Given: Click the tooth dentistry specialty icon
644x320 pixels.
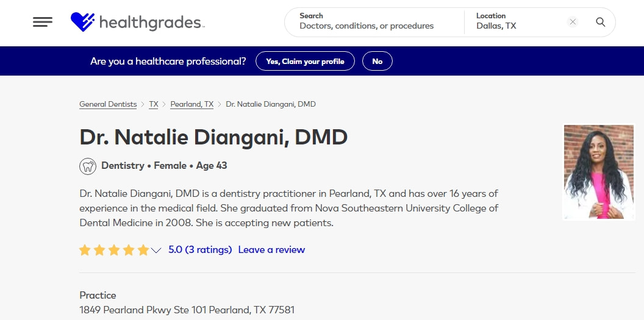Looking at the screenshot, I should 88,166.
